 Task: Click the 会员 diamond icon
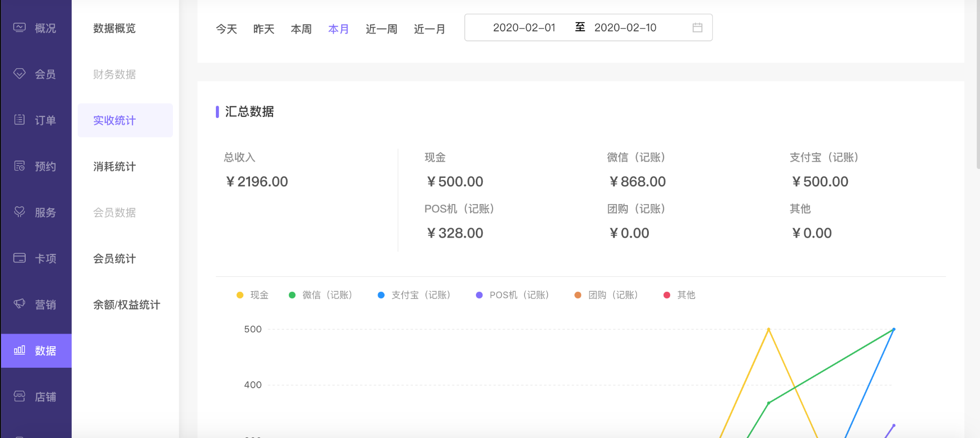[19, 73]
